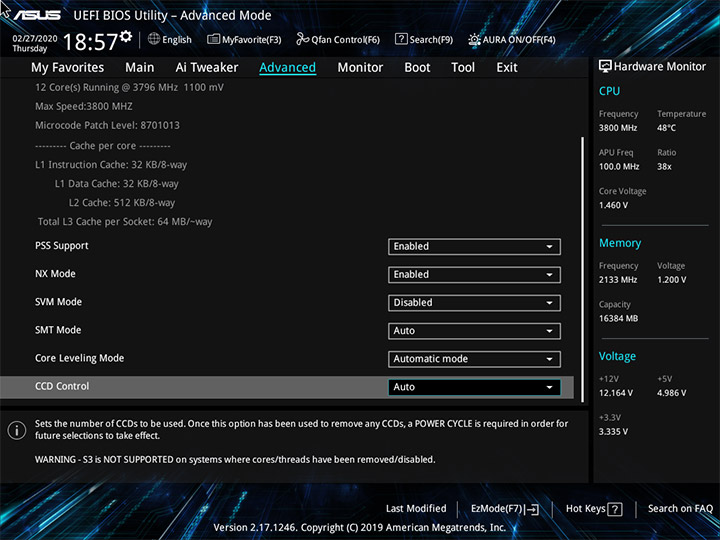Image resolution: width=720 pixels, height=540 pixels.
Task: Open MyFavorite(F3) folder icon
Action: pyautogui.click(x=213, y=39)
